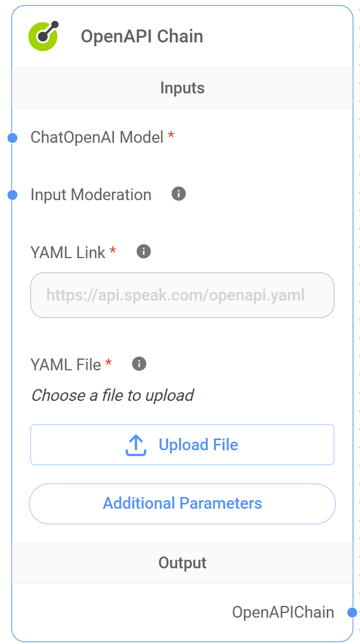Click the OpenAPI Chain title text

click(142, 36)
